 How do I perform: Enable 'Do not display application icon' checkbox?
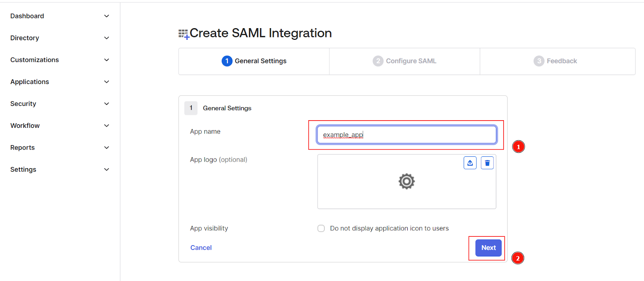pyautogui.click(x=321, y=228)
